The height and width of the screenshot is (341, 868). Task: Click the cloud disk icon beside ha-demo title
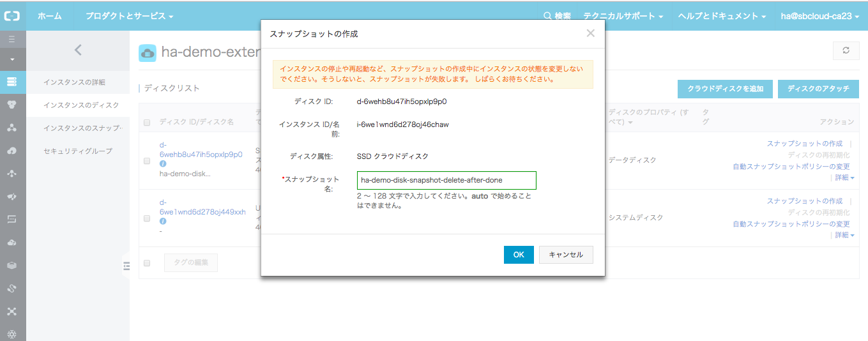(147, 53)
